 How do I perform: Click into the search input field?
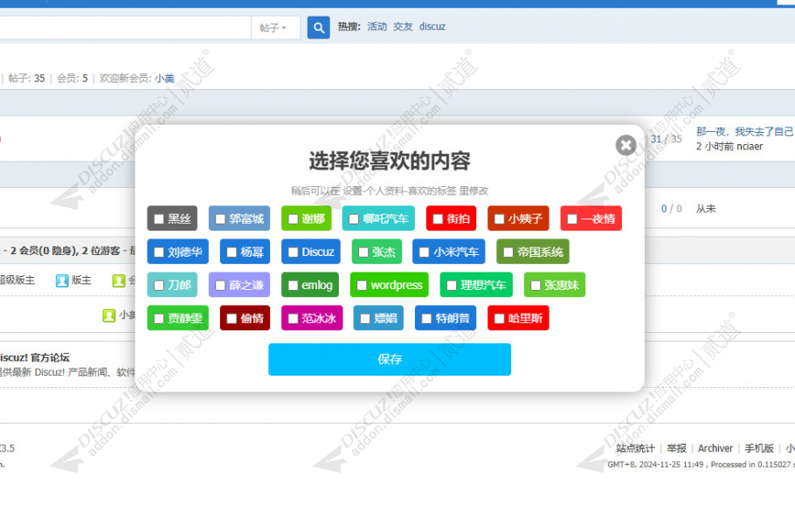pos(125,27)
